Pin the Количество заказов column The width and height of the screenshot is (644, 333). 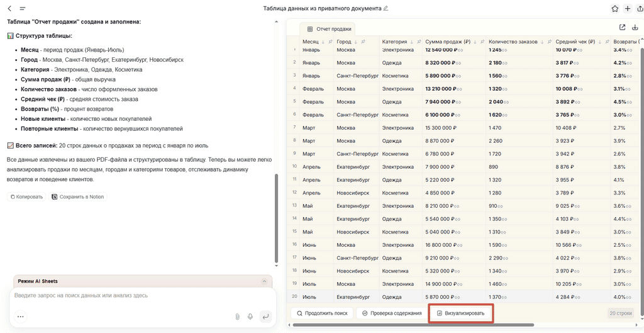[549, 42]
